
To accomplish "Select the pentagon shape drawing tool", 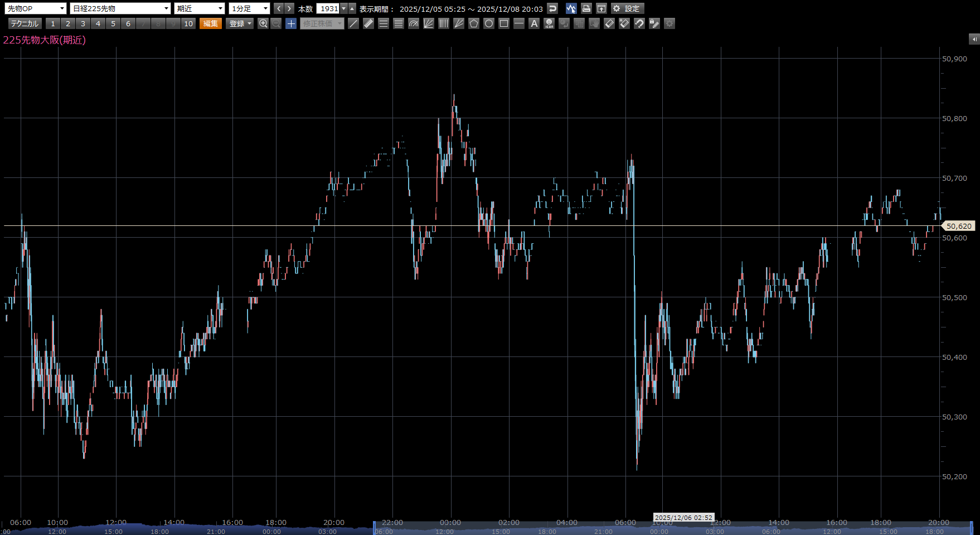I will (474, 23).
